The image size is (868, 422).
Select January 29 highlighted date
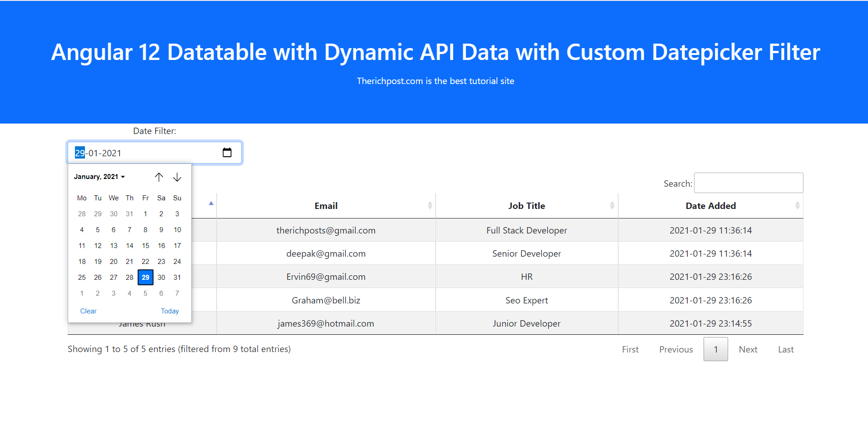145,278
